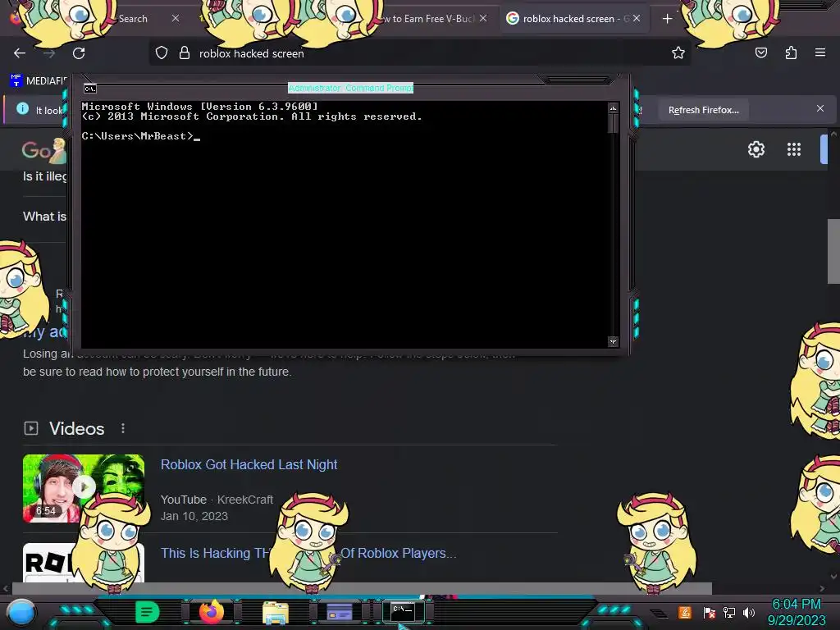This screenshot has height=630, width=840.
Task: Open Google settings gear icon
Action: click(x=756, y=149)
